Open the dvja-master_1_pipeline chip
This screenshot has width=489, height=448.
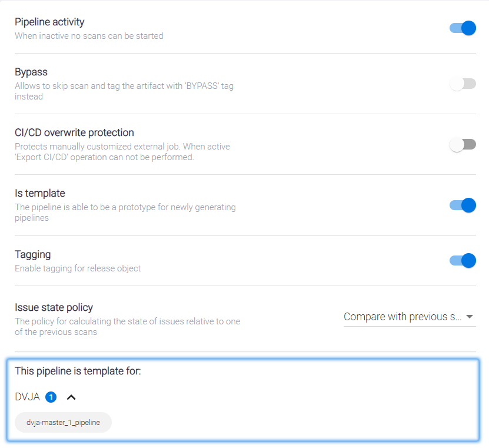coord(63,422)
